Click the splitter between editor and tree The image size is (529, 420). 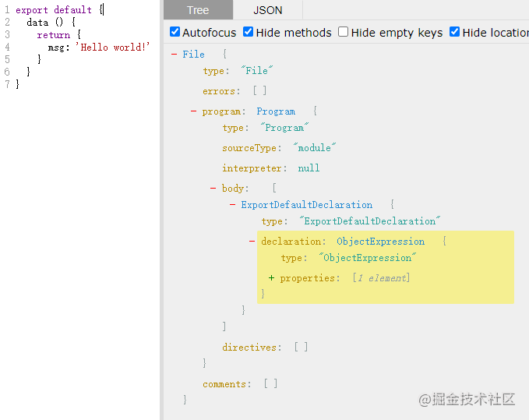[161, 210]
